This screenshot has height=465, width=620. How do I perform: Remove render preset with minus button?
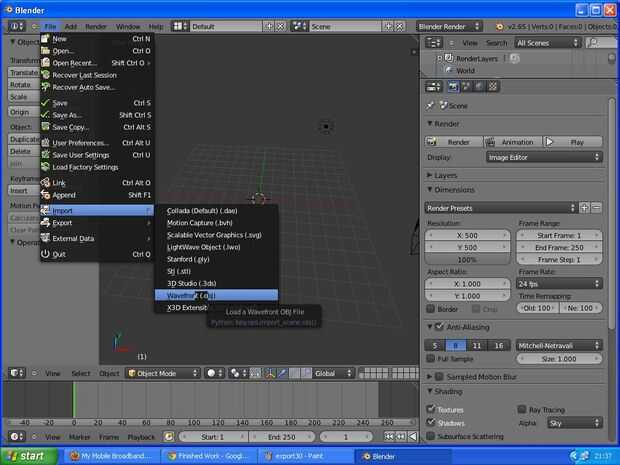tap(596, 208)
